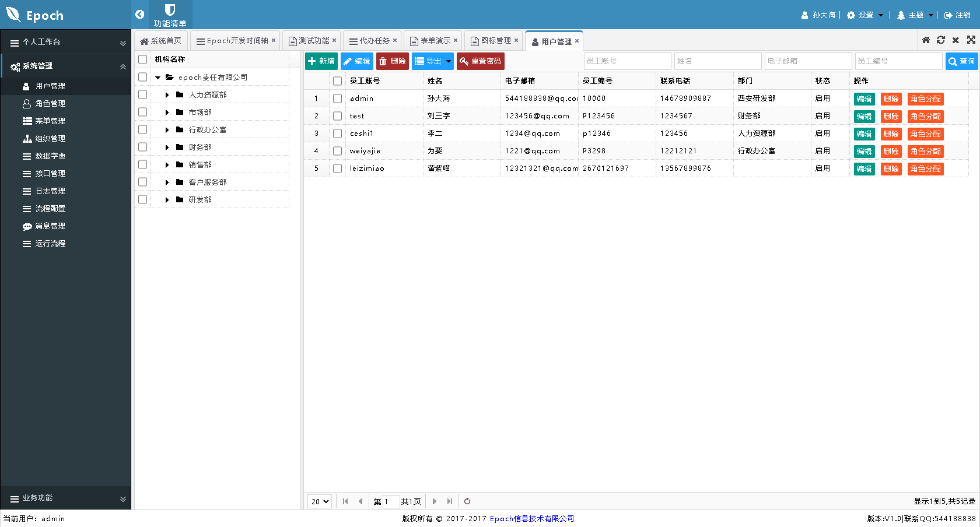This screenshot has height=527, width=980.
Task: Expand the 个人工作台 sidebar section
Action: click(x=66, y=43)
